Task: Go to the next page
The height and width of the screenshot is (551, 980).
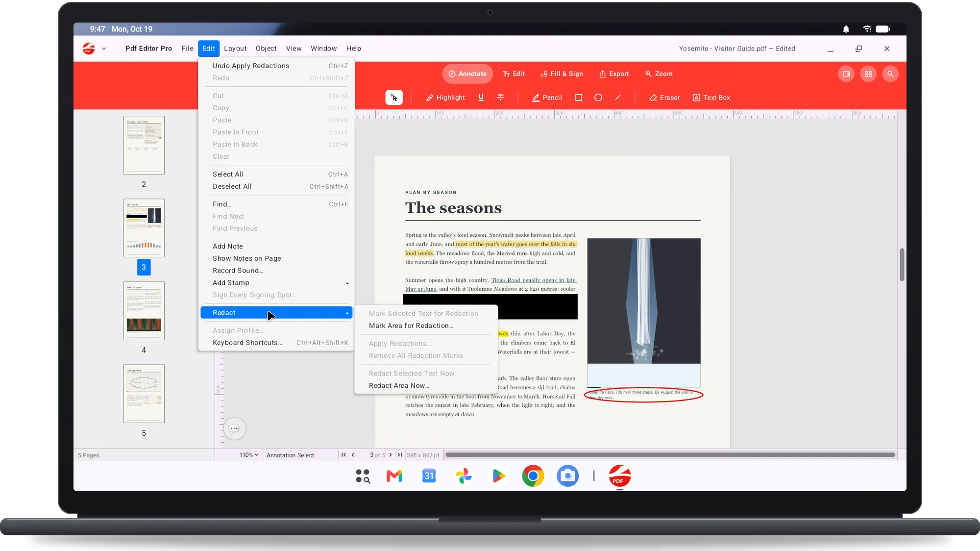Action: point(391,455)
